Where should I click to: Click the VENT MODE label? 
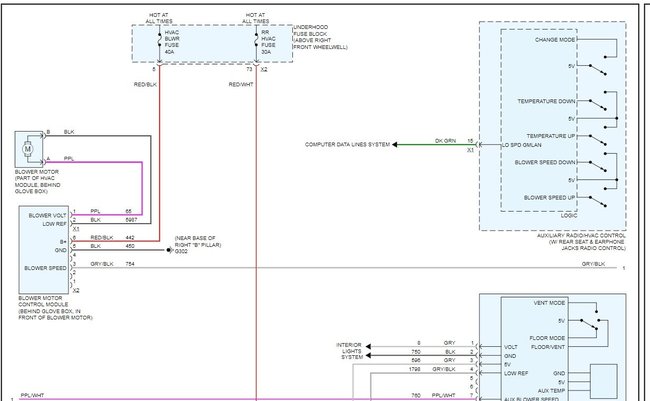pos(549,303)
